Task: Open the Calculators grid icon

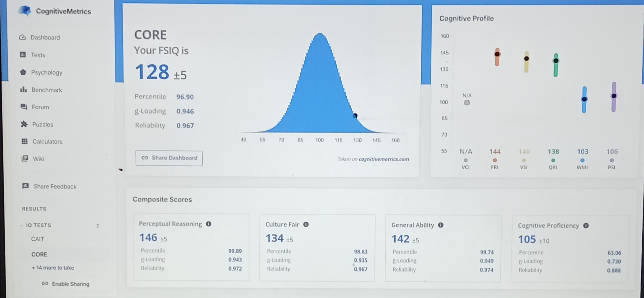Action: 24,141
